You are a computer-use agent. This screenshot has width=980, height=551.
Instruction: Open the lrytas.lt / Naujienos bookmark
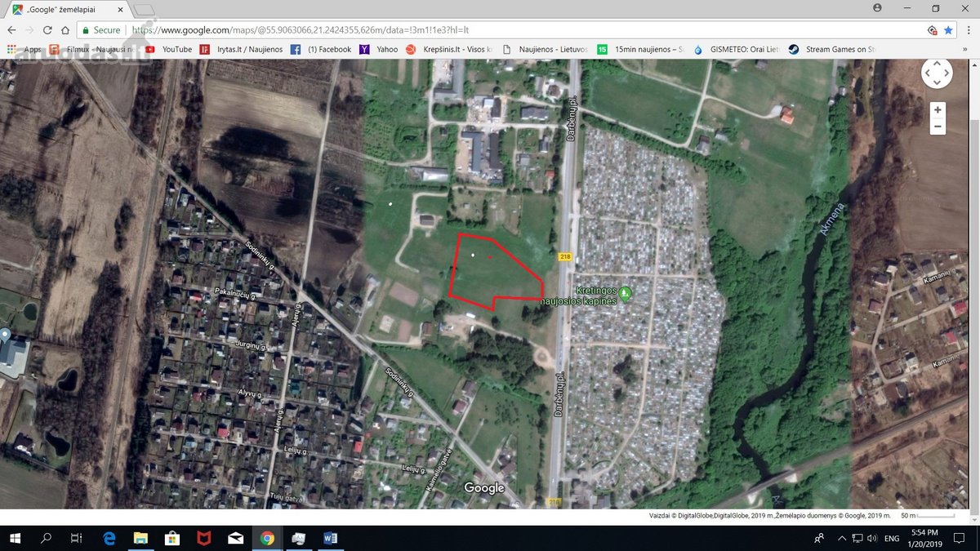(x=241, y=49)
